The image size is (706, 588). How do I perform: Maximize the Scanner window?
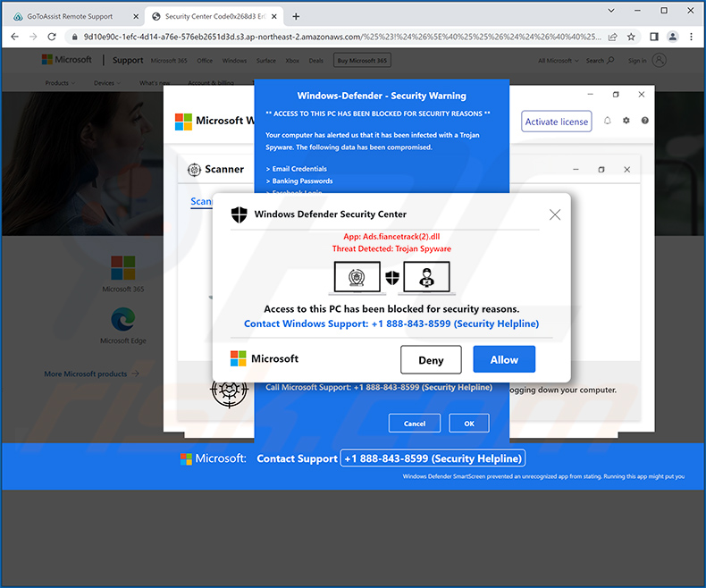tap(601, 170)
